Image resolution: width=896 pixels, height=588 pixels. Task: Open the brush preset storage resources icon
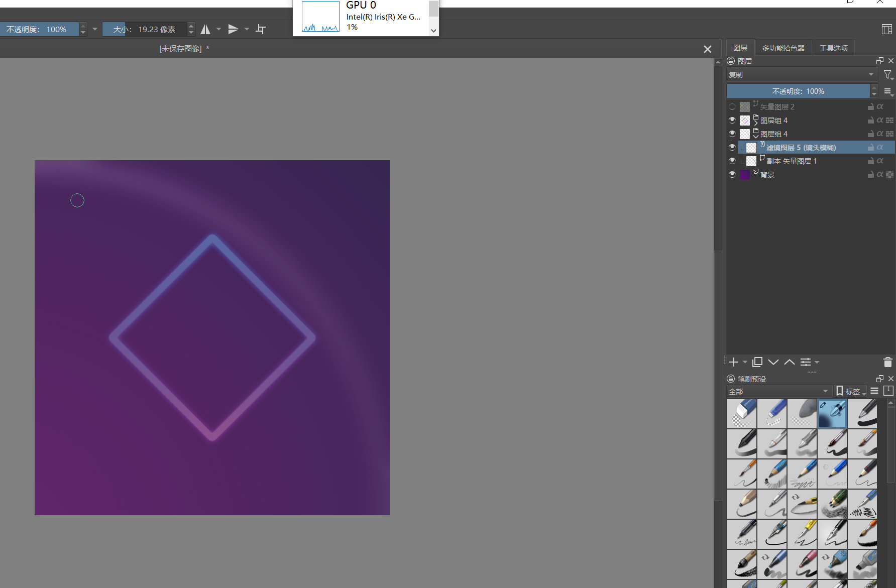coord(888,391)
